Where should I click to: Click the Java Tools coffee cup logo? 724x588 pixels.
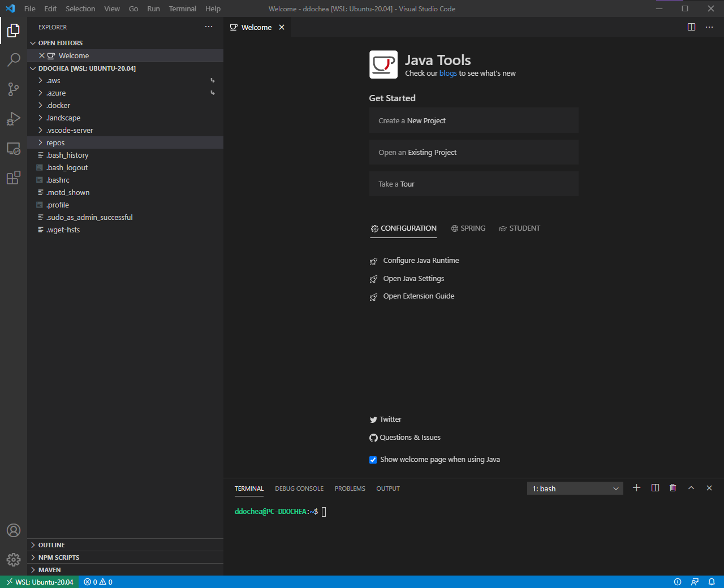383,64
